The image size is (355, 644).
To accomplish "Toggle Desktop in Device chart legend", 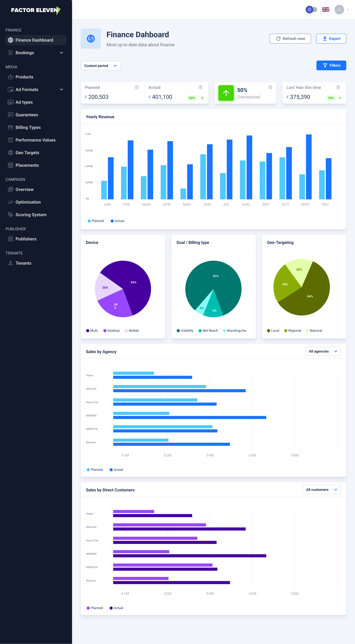I will (x=111, y=331).
